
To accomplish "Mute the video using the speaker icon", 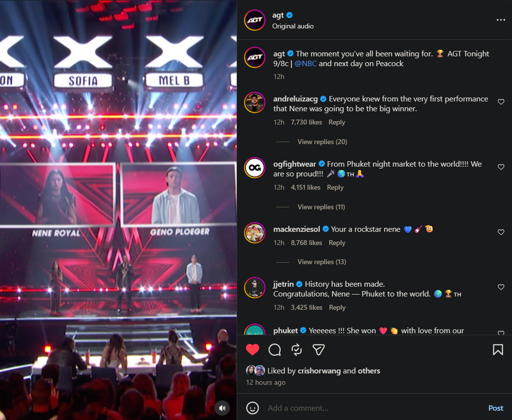I will pos(222,408).
